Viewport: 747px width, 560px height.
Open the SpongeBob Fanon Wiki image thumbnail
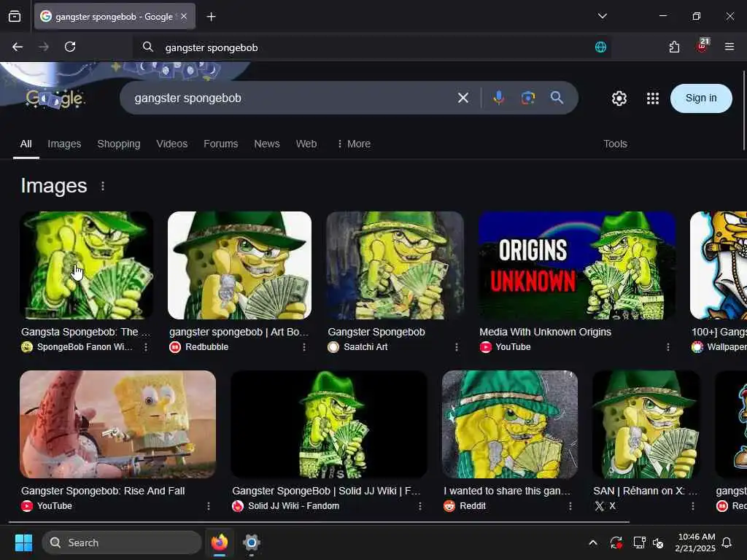87,265
